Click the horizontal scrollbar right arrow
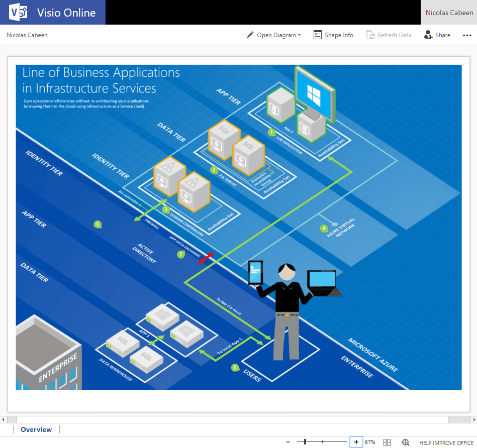 [x=473, y=419]
